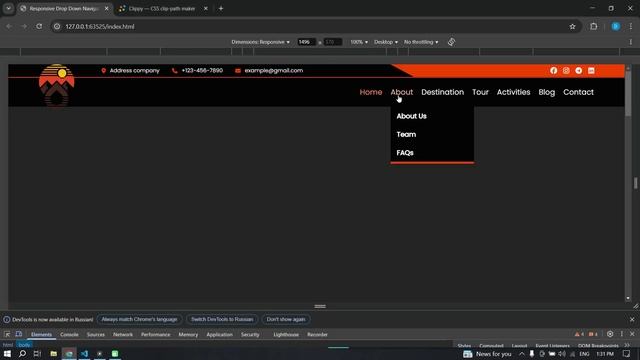Open File Explorer from the taskbar

(x=53, y=353)
